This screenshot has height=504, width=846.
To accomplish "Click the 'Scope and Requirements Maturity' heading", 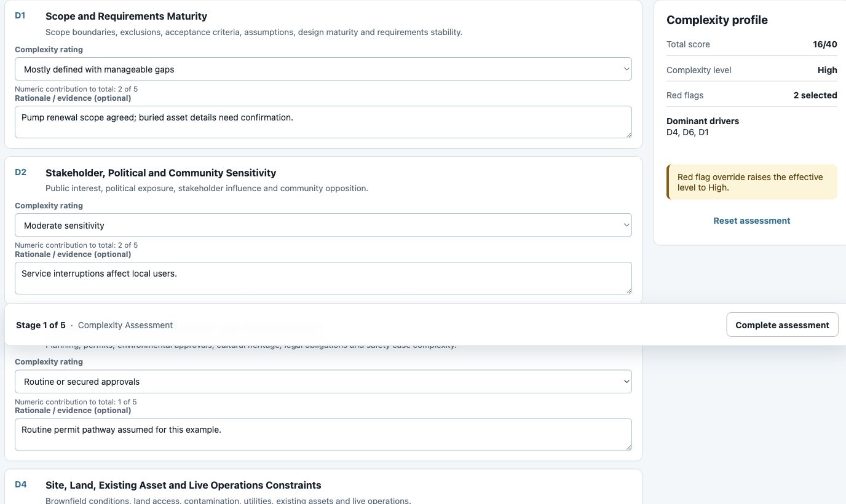I will 126,17.
